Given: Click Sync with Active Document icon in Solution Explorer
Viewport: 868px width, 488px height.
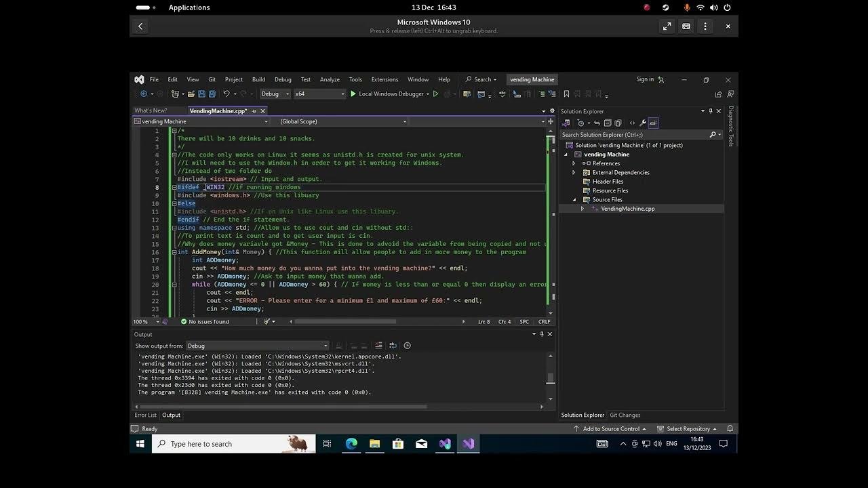Looking at the screenshot, I should tap(597, 123).
